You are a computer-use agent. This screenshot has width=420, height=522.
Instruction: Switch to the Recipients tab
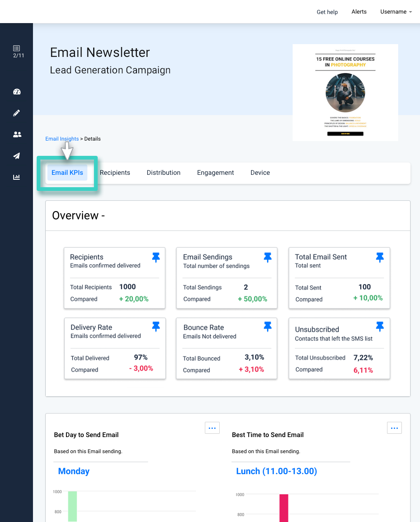(115, 173)
